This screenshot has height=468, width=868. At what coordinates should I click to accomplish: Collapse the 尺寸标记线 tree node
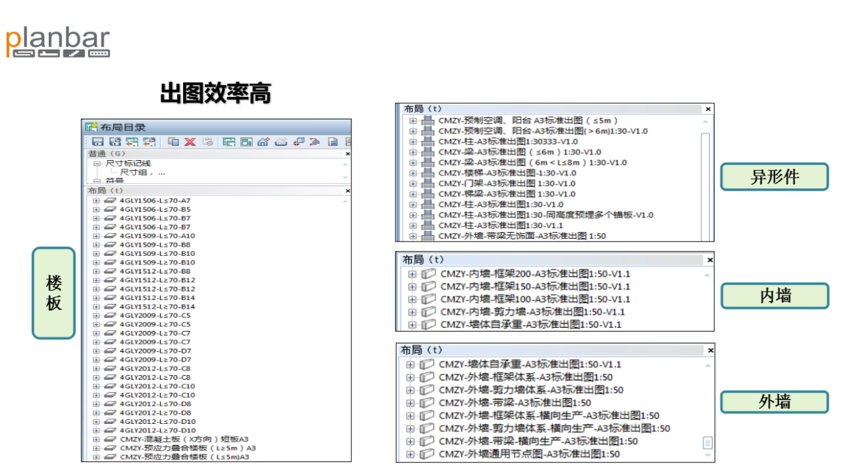(x=97, y=163)
